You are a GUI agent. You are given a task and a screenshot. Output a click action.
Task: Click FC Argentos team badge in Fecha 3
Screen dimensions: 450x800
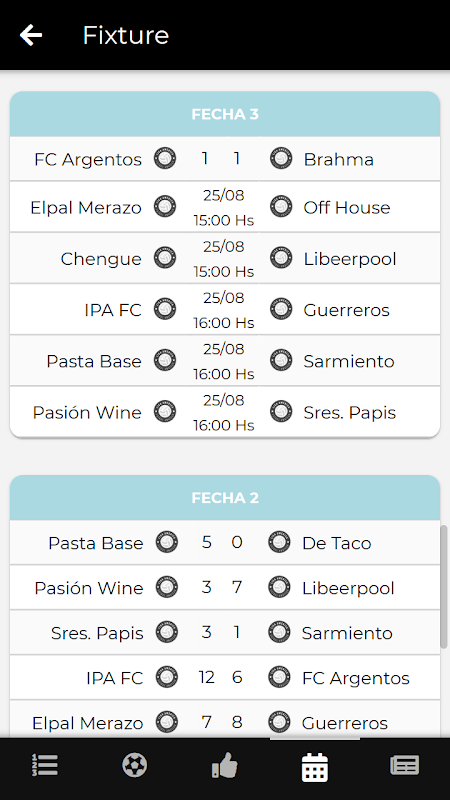tap(165, 159)
